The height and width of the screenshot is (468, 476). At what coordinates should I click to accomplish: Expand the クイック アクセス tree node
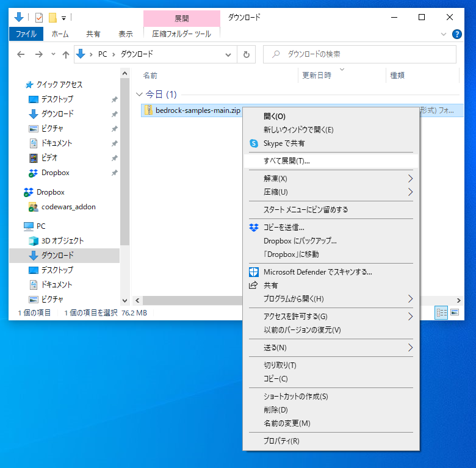click(x=16, y=85)
